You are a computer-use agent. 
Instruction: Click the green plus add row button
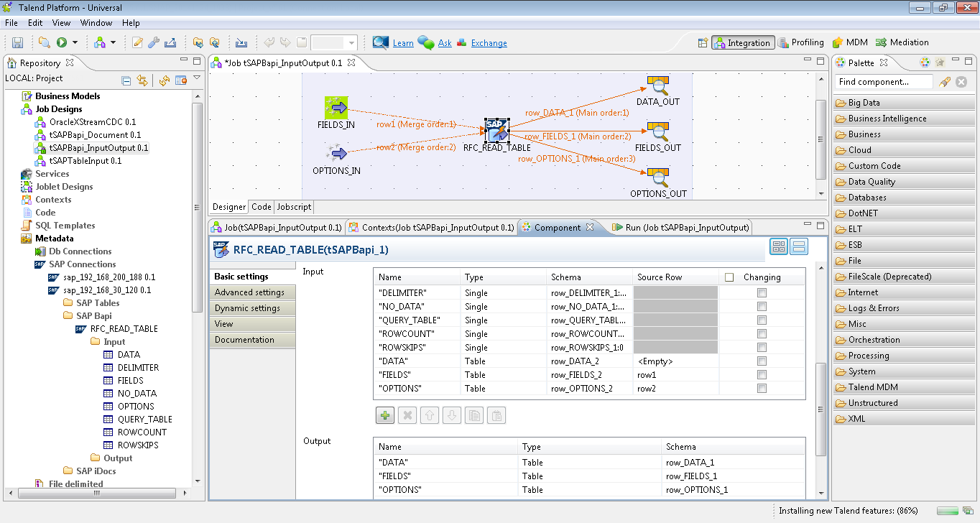pos(384,415)
